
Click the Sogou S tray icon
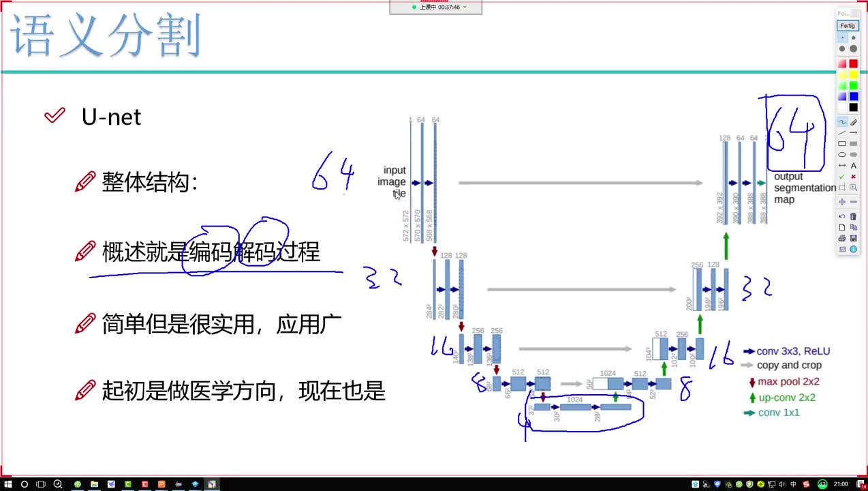pos(806,484)
